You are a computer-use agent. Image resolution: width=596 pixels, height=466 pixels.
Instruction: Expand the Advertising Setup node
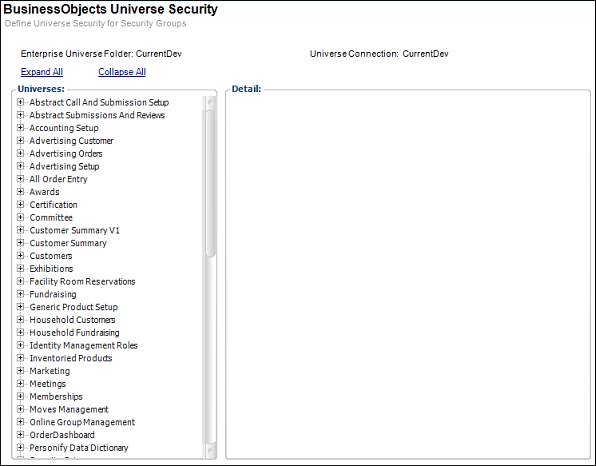click(21, 166)
